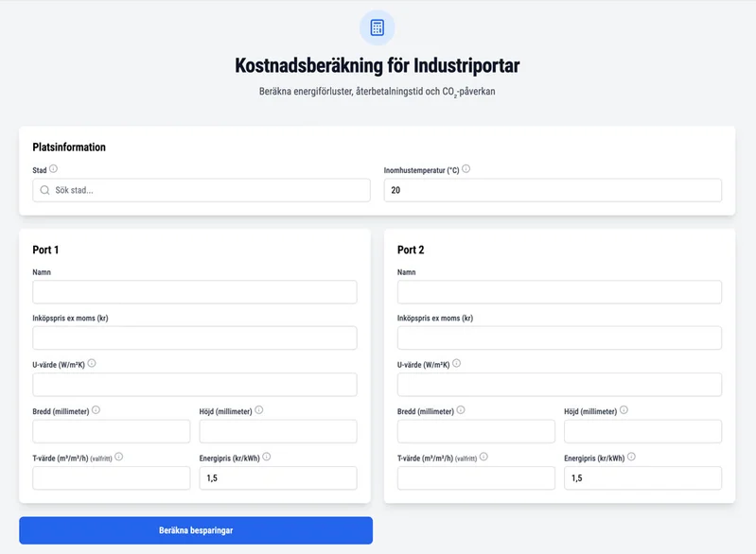The width and height of the screenshot is (756, 554).
Task: Click the Höjd input in Port 1
Action: [x=278, y=431]
